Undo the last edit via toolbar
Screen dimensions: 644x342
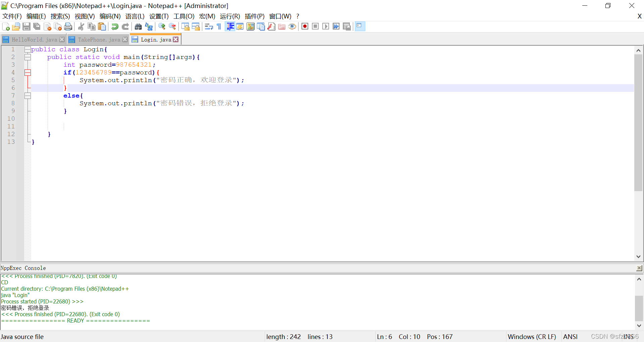click(114, 26)
